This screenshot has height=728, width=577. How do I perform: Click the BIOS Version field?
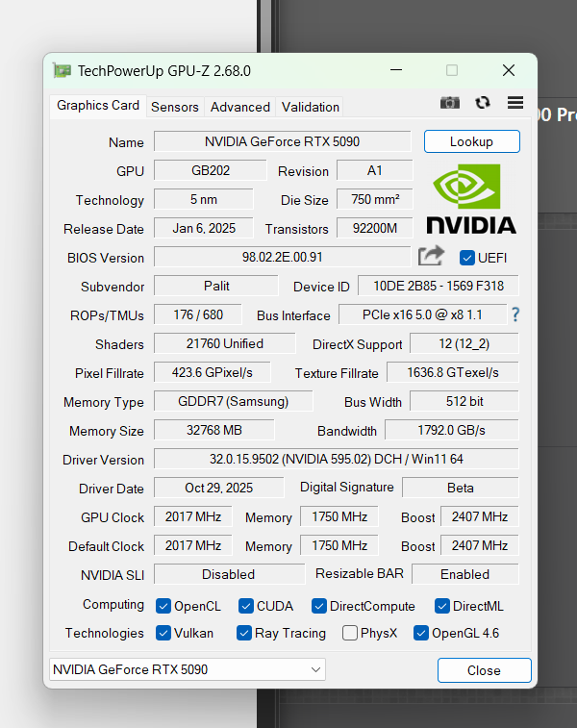(x=282, y=257)
